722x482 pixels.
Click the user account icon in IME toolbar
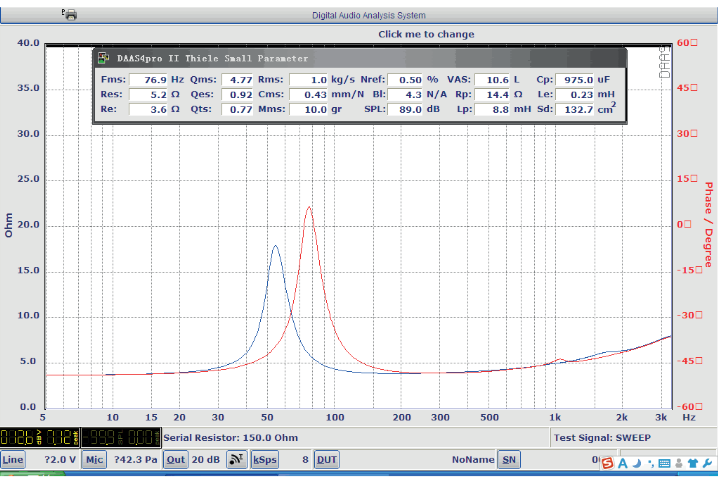(x=679, y=463)
